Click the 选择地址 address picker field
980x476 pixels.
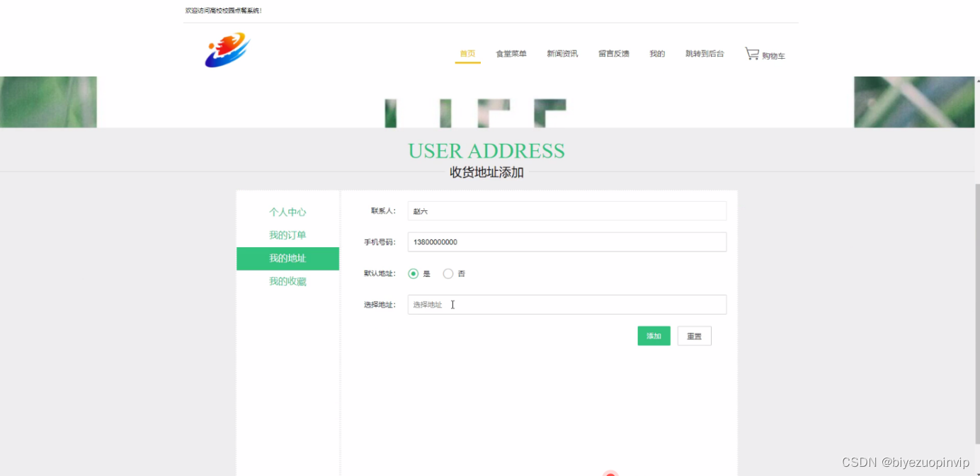(x=566, y=305)
